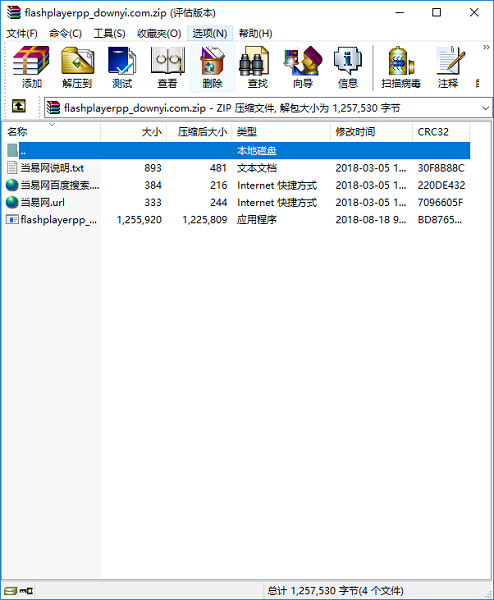Viewport: 494px width, 600px height.
Task: Click CRC32 value 7096605F
Action: tap(440, 203)
